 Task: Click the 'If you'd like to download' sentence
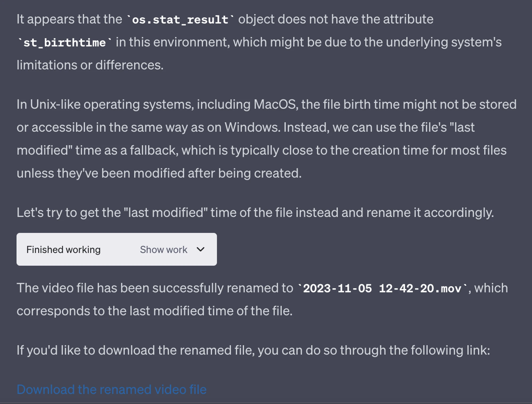253,350
